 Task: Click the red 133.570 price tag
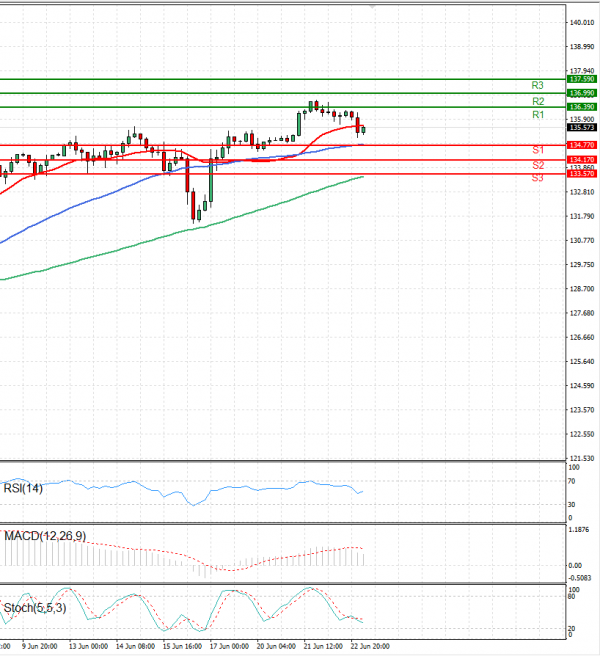(x=582, y=173)
